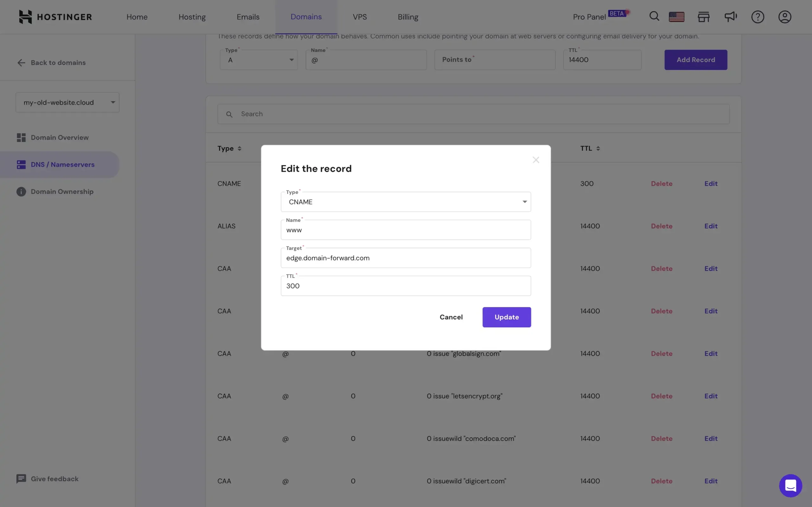Open language selector US flag icon
The width and height of the screenshot is (812, 507).
(677, 17)
